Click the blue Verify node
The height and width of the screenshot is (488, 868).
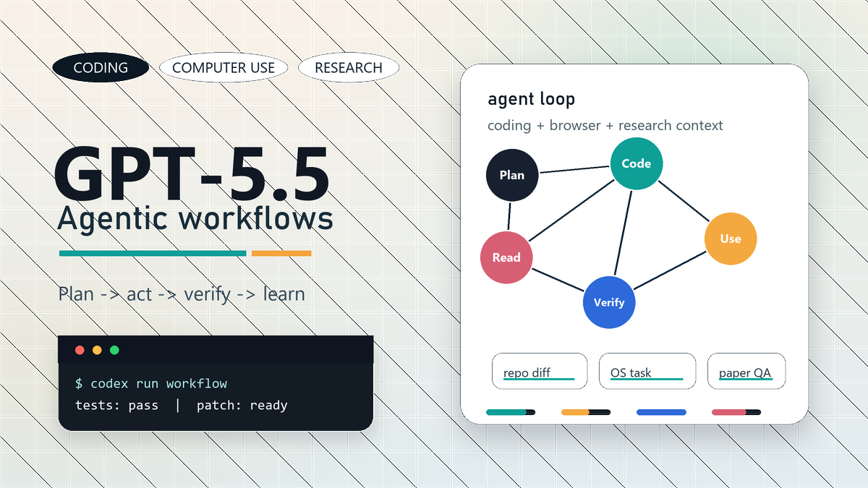click(x=609, y=302)
